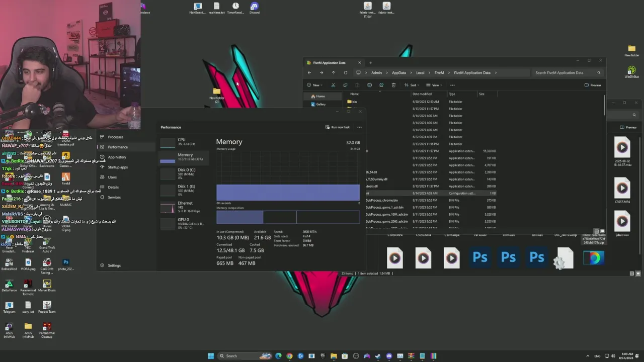Sort by Size column header
Viewport: 644px width, 362px height.
click(x=487, y=94)
